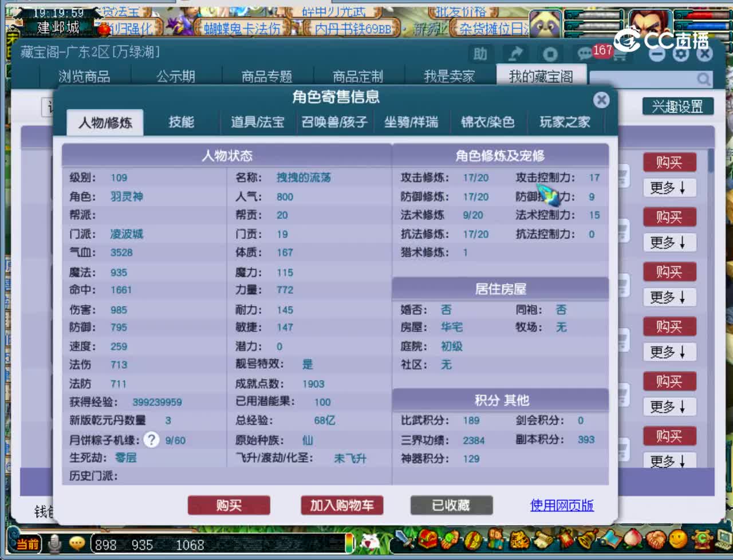Close the 角色寄售信息 dialog
This screenshot has height=560, width=733.
click(601, 100)
